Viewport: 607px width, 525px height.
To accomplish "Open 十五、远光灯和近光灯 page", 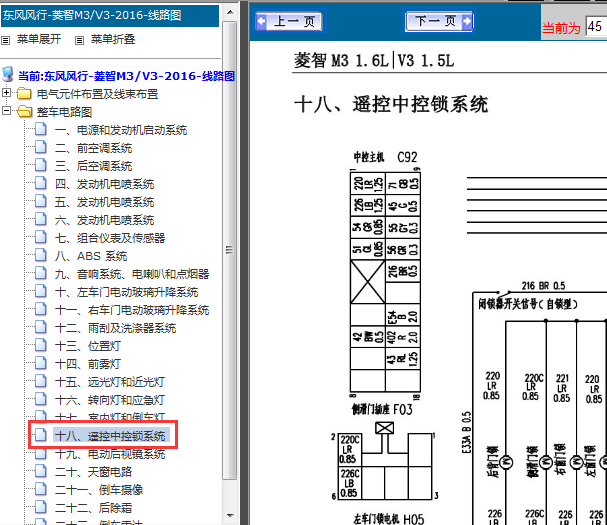I will (110, 382).
